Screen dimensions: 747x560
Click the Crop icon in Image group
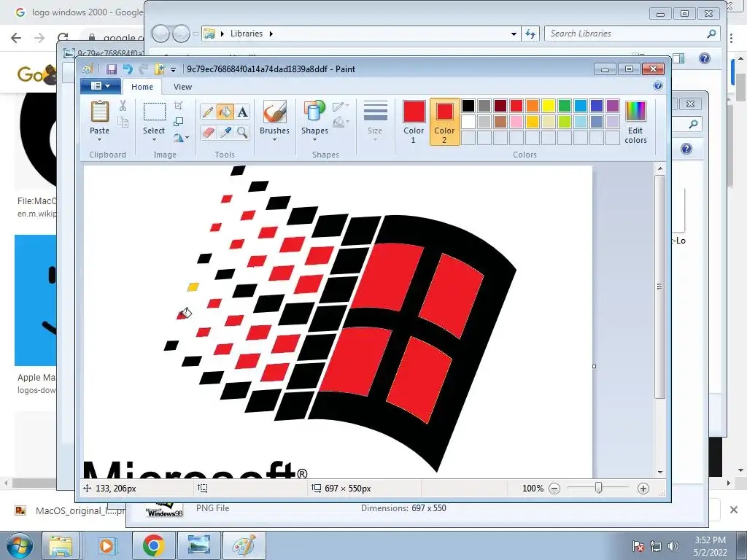click(178, 105)
